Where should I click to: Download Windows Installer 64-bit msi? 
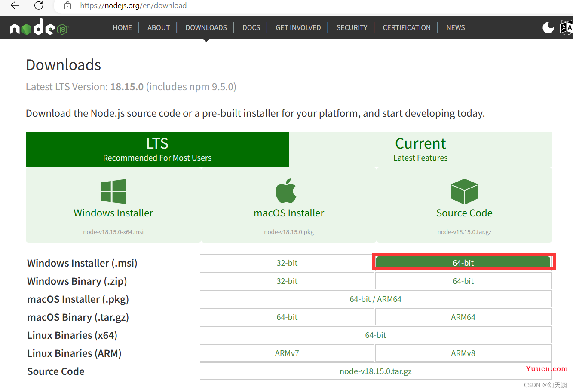point(463,262)
